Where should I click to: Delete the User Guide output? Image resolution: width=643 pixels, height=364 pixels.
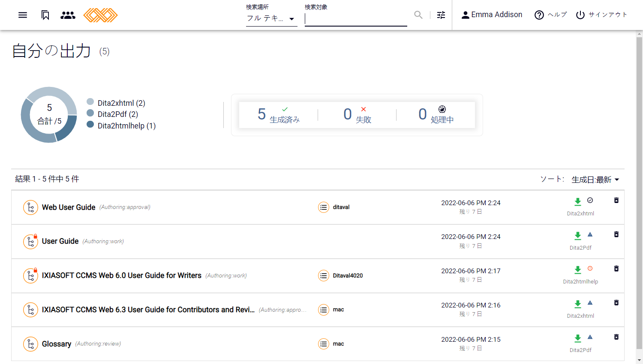616,234
